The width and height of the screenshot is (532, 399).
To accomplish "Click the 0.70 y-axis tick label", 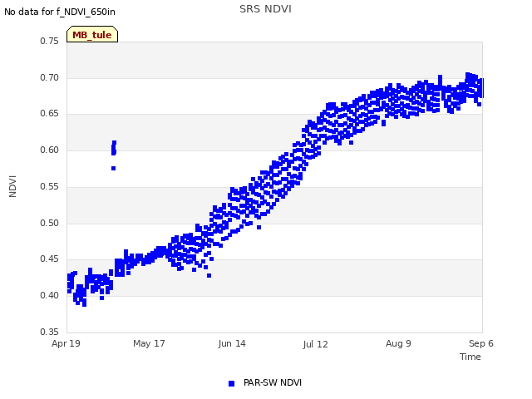I will click(x=50, y=77).
